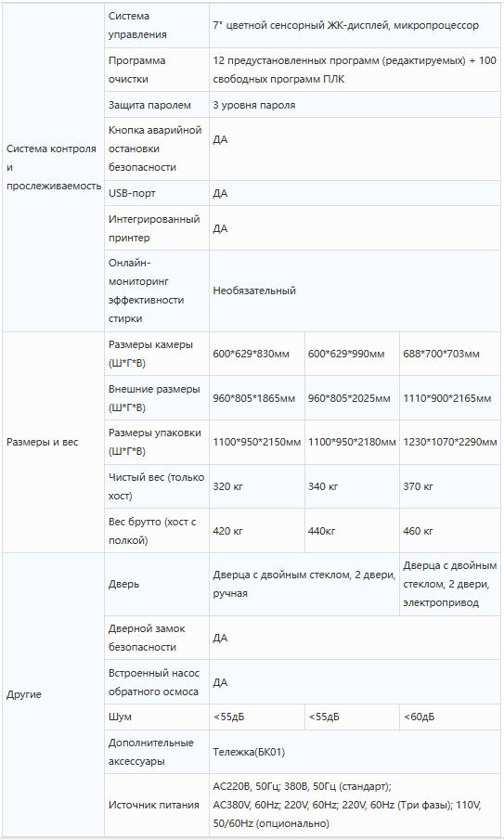The height and width of the screenshot is (840, 504).
Task: Select gross weight '460 кг' cell
Action: tap(450, 531)
